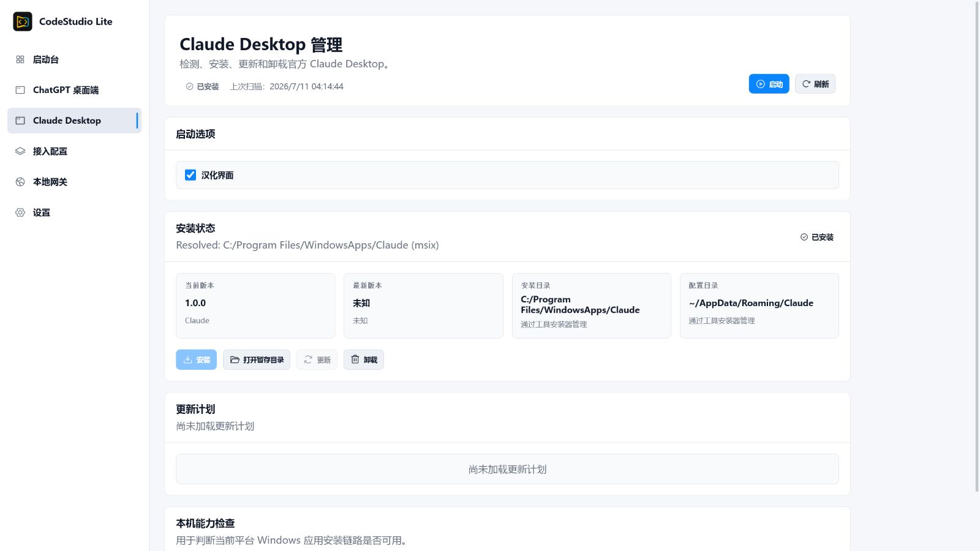Click the Claude Desktop window icon in sidebar
This screenshot has width=980, height=551.
20,121
